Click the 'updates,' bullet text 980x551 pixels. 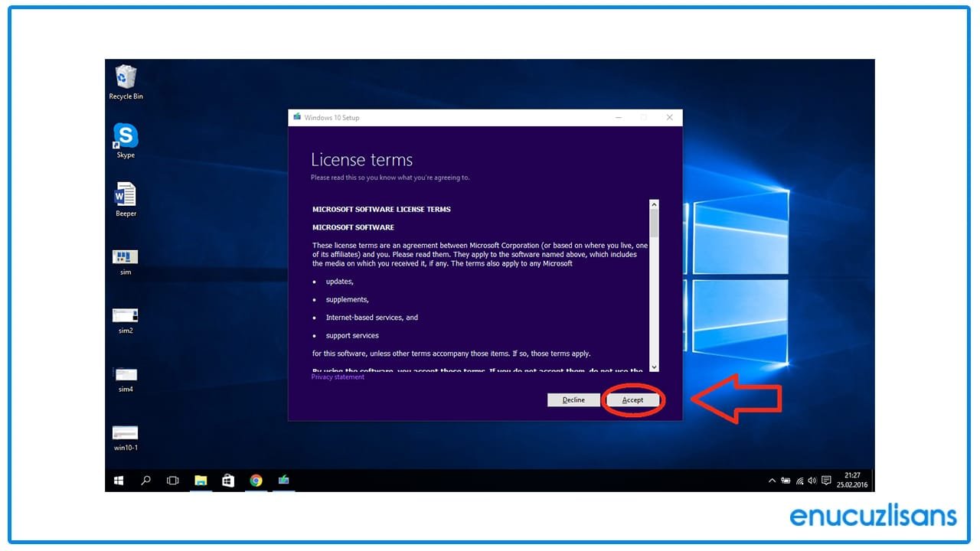coord(339,282)
